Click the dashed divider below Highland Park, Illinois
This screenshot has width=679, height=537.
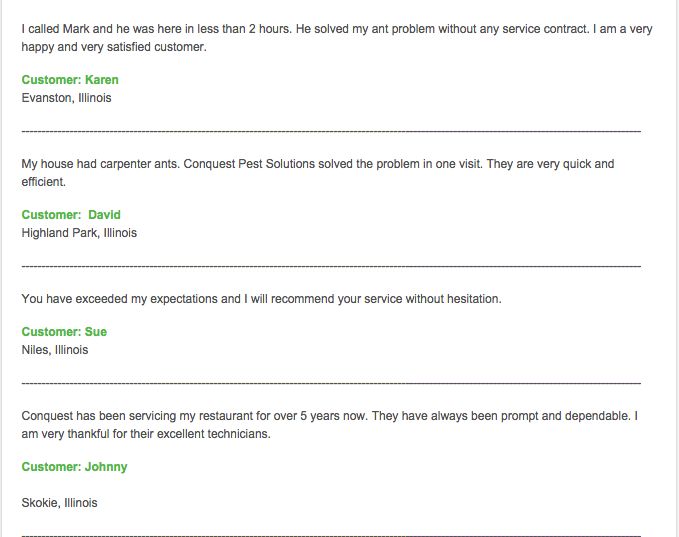coord(330,266)
